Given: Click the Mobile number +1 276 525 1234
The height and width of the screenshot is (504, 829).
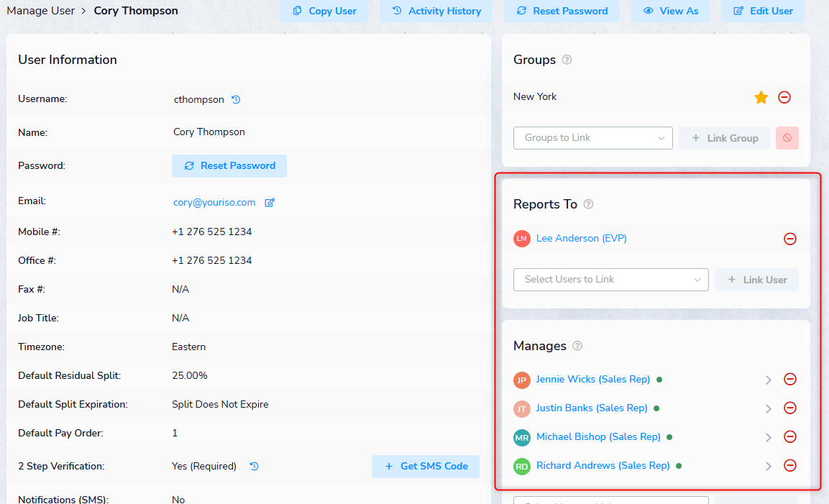Looking at the screenshot, I should 211,232.
